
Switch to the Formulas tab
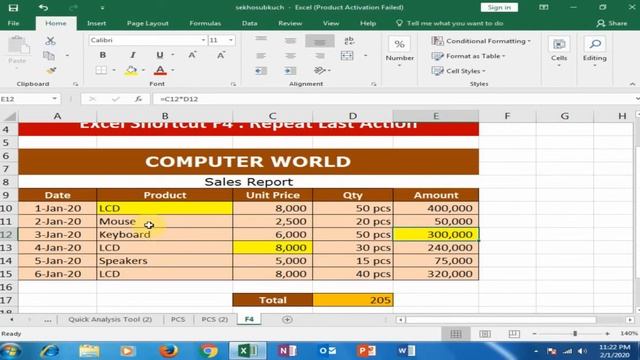205,23
